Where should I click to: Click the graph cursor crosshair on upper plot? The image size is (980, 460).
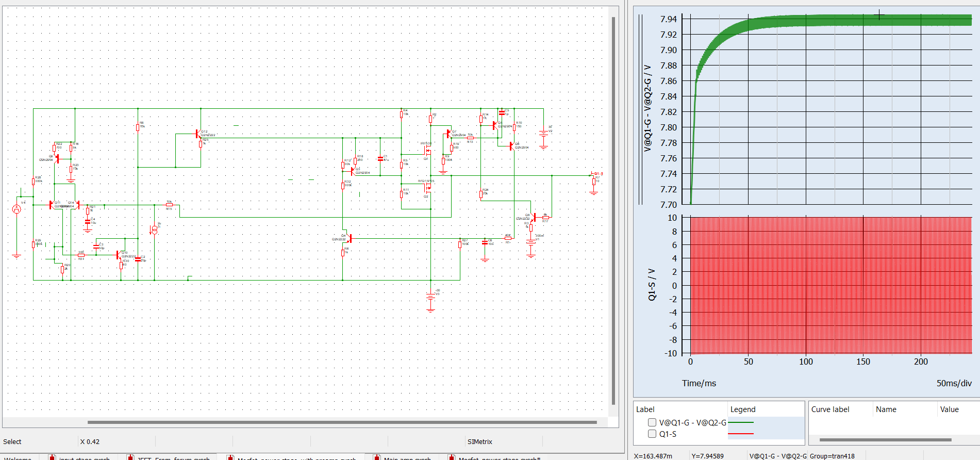point(879,15)
